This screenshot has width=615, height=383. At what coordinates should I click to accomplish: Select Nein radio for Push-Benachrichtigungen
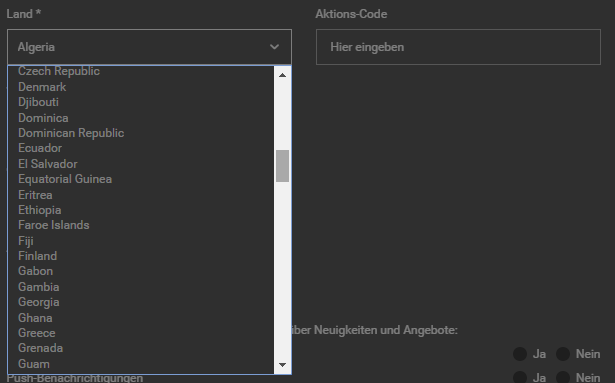click(563, 378)
